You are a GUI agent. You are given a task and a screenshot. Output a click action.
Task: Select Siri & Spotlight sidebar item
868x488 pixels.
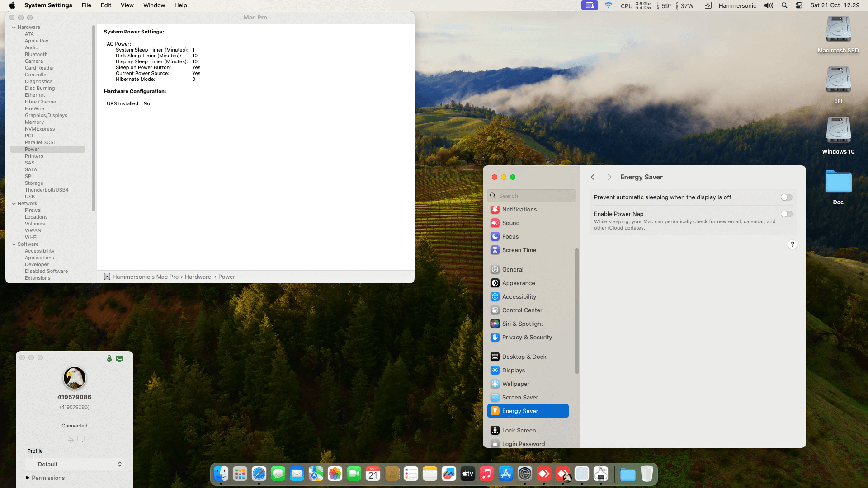tap(523, 324)
